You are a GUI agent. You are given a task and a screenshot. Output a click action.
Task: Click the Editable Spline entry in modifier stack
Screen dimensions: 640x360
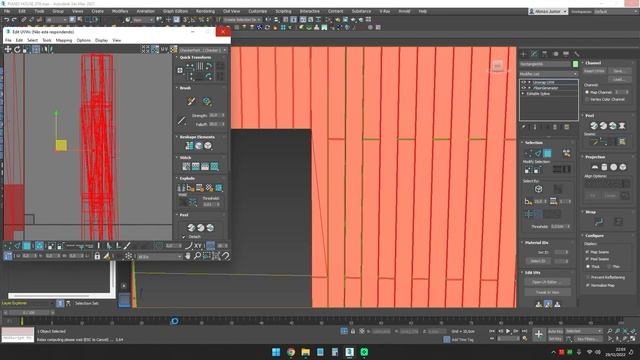tap(538, 94)
